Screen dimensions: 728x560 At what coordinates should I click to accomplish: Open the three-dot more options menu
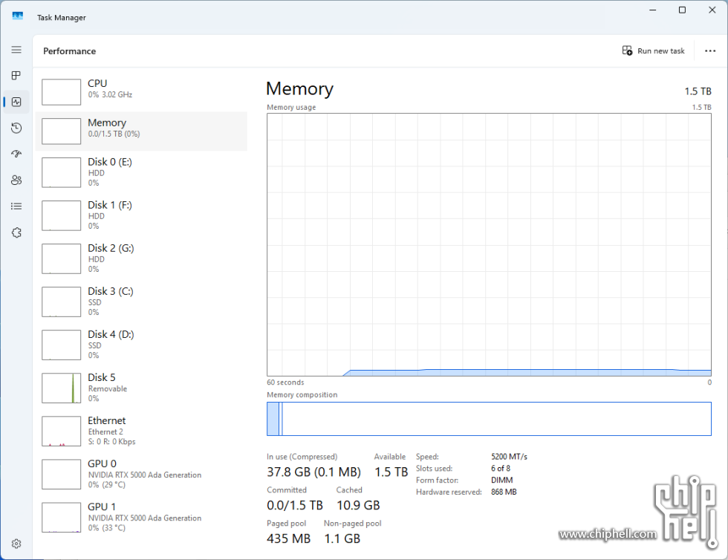pyautogui.click(x=709, y=51)
